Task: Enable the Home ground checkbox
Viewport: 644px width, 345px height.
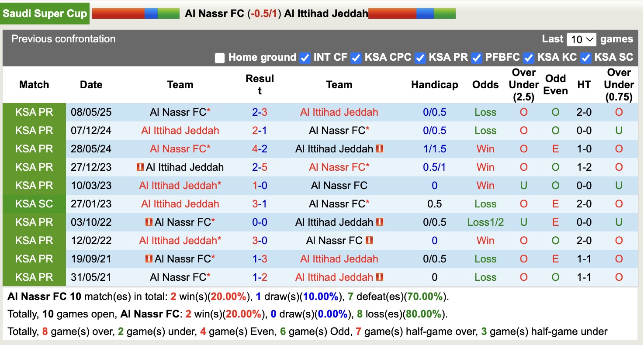Action: pyautogui.click(x=219, y=58)
